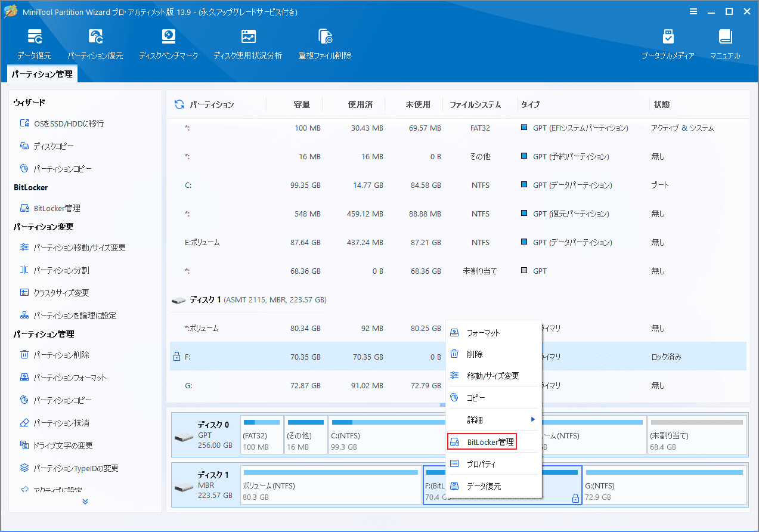Click the lock icon on F: row

click(x=176, y=357)
